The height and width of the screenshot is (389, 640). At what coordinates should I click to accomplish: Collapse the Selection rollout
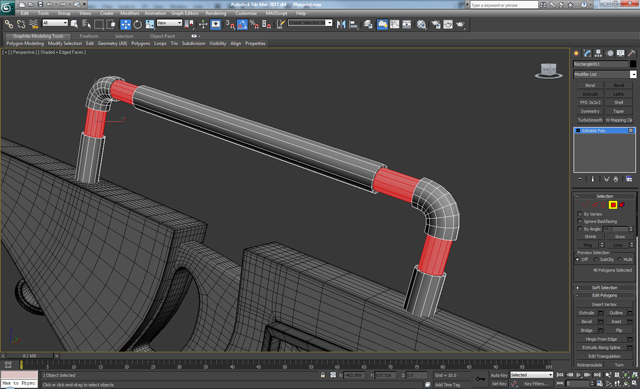604,196
